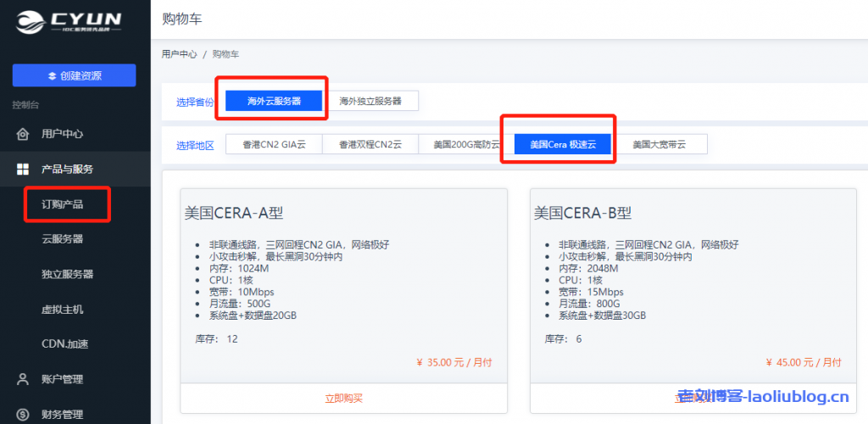
Task: Select the 美国Cera 极速云 region
Action: coord(563,144)
